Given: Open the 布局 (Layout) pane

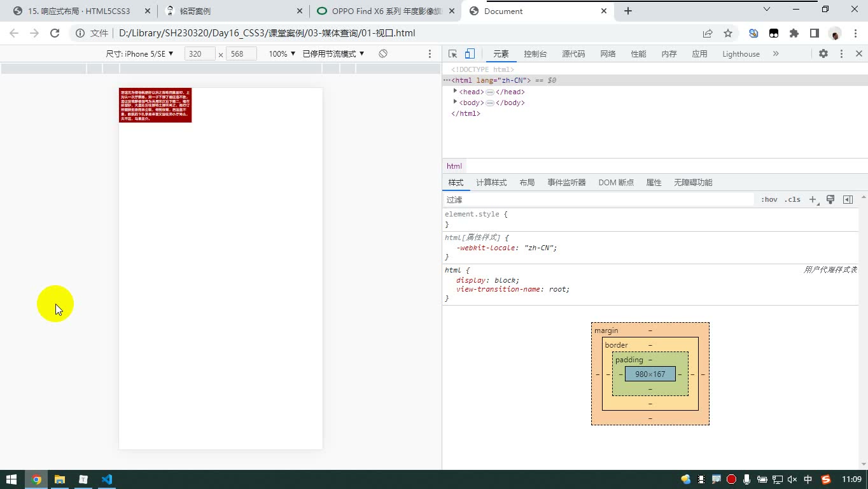Looking at the screenshot, I should pos(527,183).
